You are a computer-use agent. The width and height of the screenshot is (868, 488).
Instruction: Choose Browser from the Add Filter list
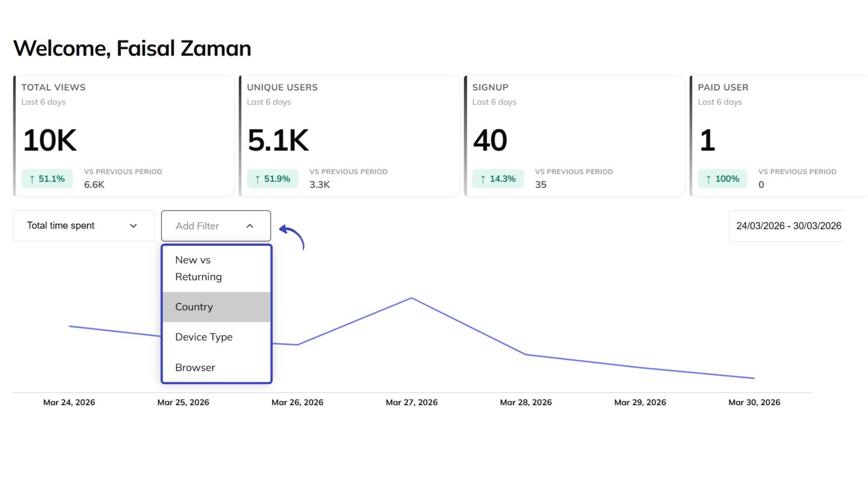coord(195,367)
